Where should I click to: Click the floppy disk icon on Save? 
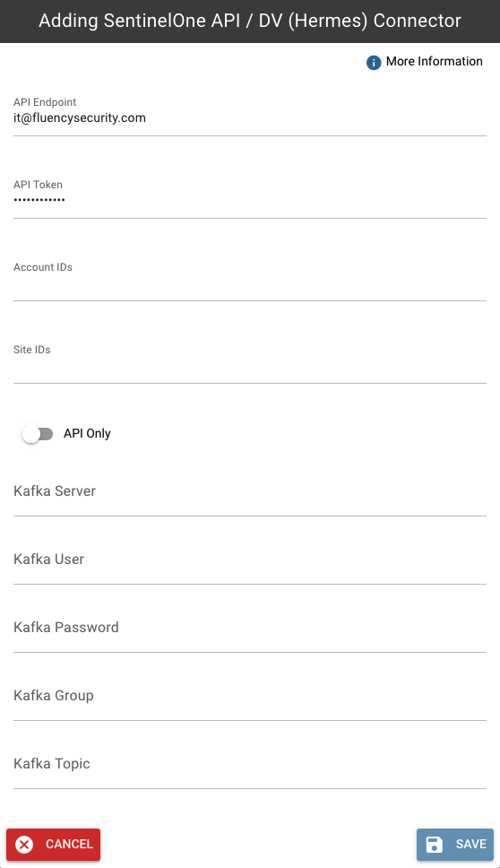pos(435,844)
